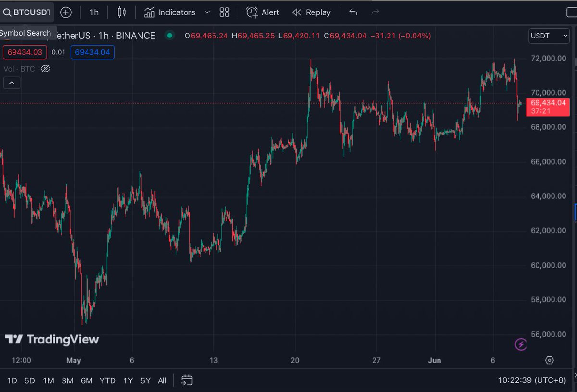This screenshot has width=577, height=392.
Task: Click the 72,000.00 price scale label
Action: point(549,58)
